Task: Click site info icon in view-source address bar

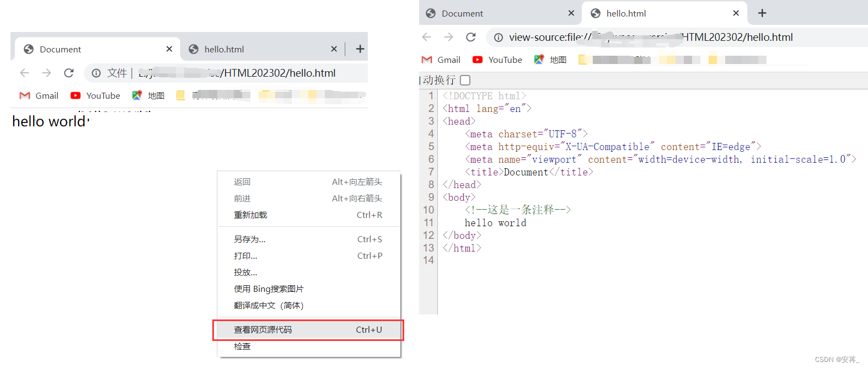Action: [498, 37]
